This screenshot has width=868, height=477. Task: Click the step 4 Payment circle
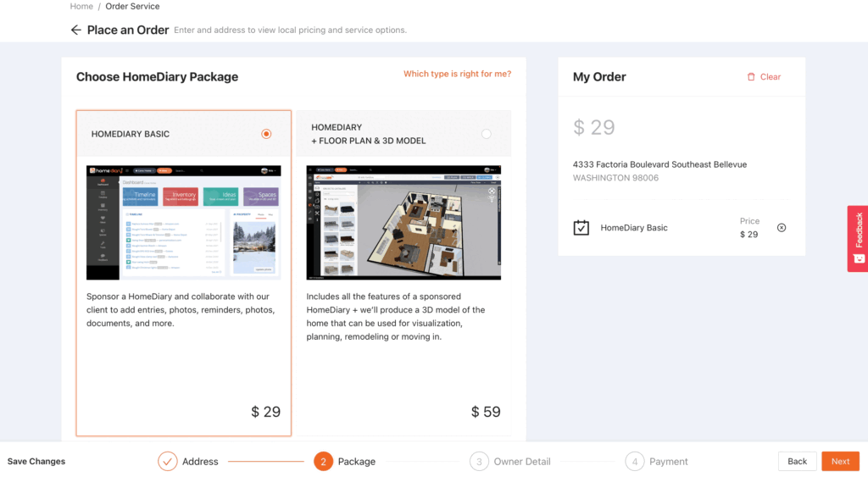(635, 462)
